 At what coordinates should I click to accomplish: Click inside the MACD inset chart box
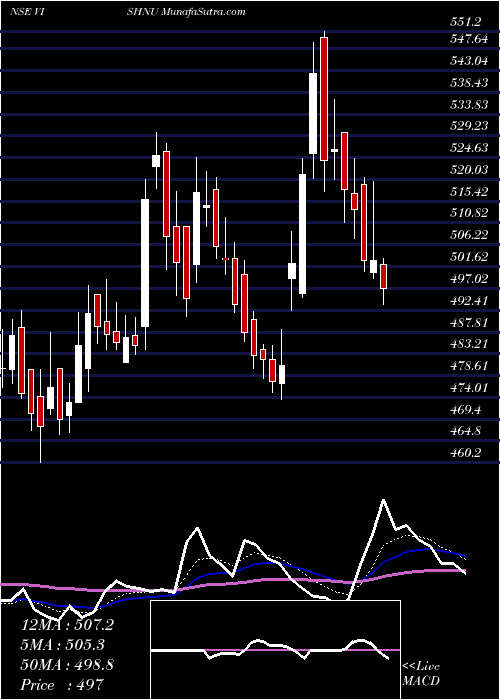click(275, 650)
